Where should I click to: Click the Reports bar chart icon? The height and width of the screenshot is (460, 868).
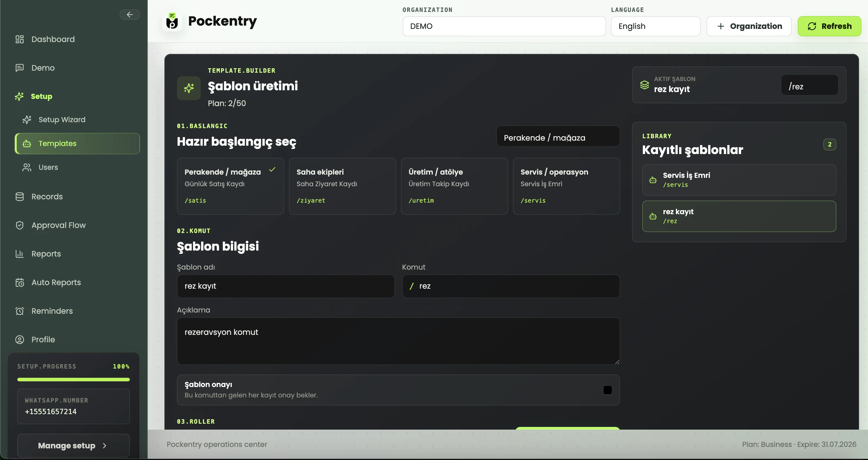20,254
